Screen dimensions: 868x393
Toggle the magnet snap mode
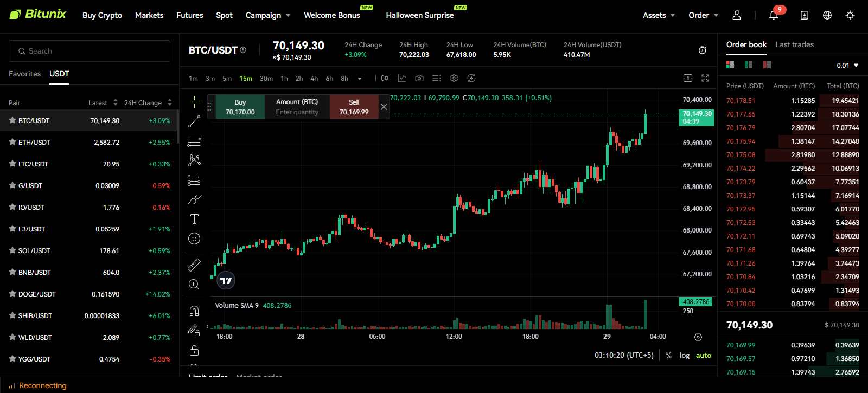[194, 311]
